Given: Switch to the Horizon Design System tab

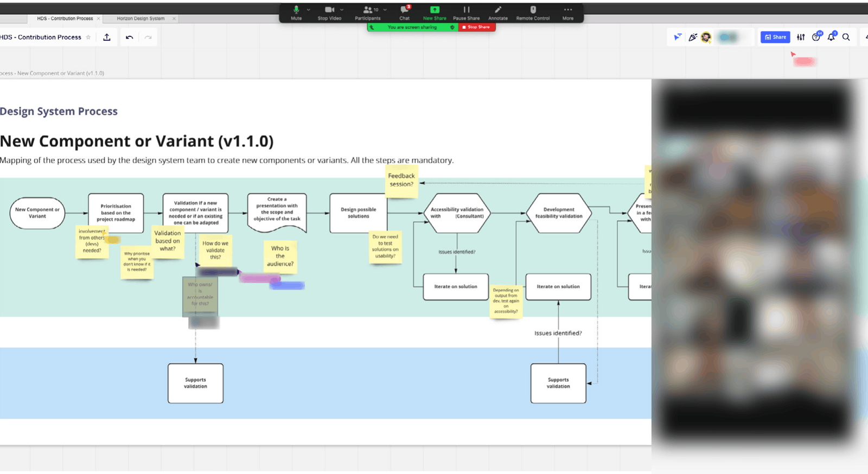Looking at the screenshot, I should 141,18.
